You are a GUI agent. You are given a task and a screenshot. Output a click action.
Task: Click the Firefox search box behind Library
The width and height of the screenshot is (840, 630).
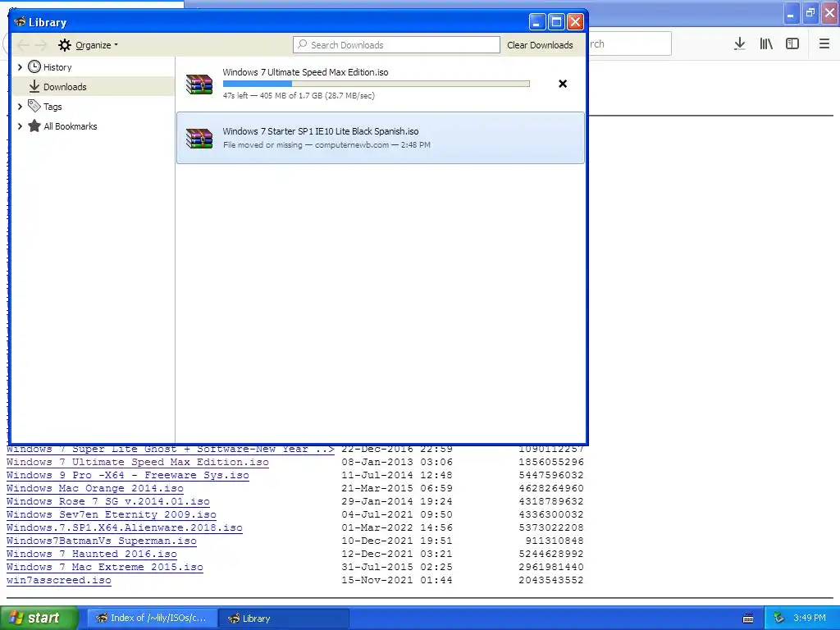(x=629, y=44)
